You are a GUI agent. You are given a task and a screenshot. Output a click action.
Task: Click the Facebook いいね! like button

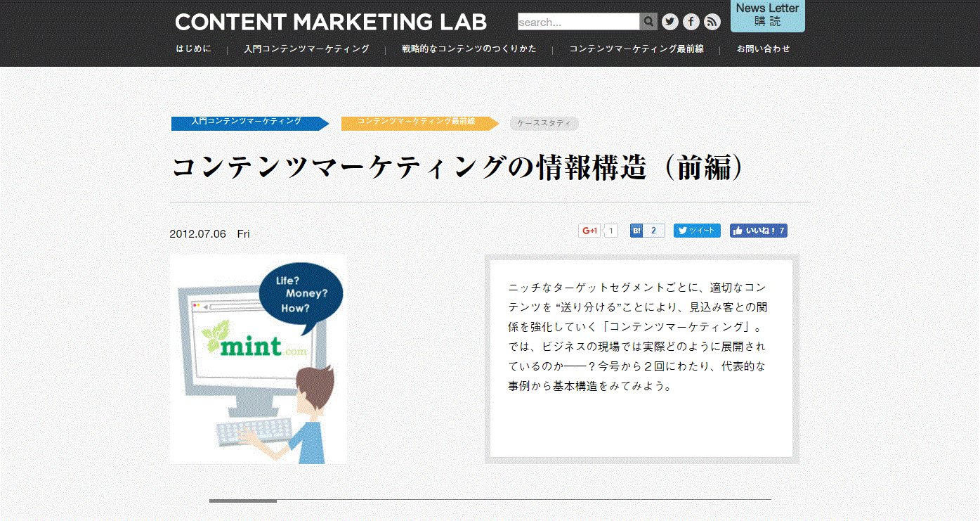pos(758,231)
